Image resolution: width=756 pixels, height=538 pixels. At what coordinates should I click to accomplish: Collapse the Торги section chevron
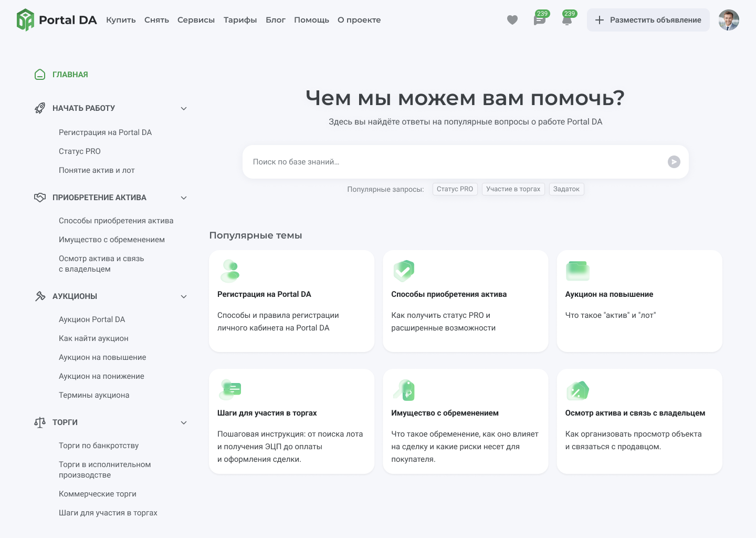click(x=184, y=422)
